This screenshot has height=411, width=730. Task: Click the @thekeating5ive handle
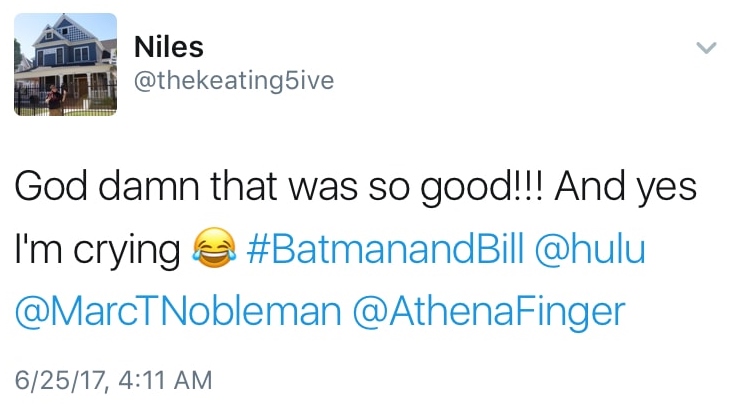point(233,82)
